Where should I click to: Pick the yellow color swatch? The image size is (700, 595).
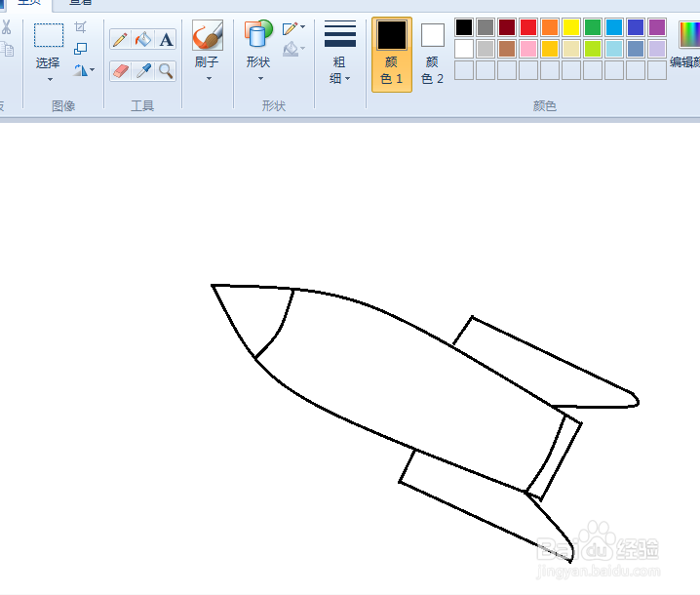click(x=571, y=27)
